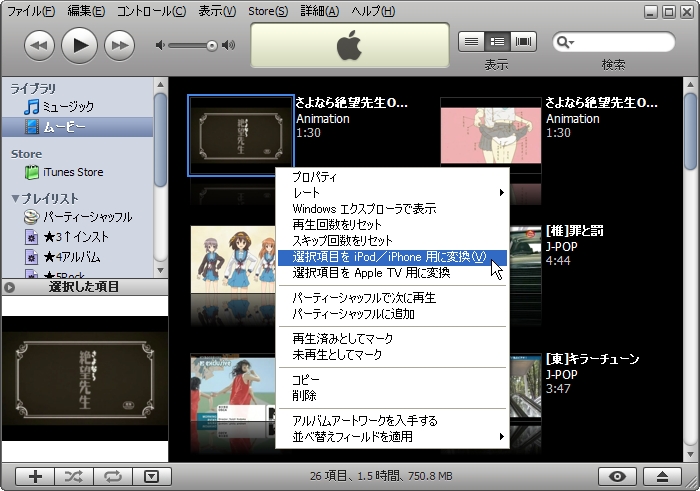Choose 削除 from the context menu

click(x=392, y=395)
